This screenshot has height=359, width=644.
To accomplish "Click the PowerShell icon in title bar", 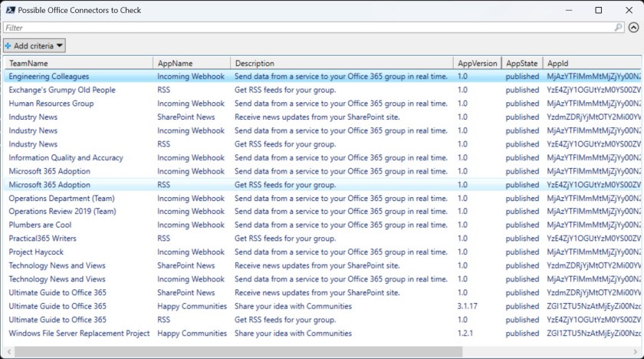I will [x=10, y=10].
